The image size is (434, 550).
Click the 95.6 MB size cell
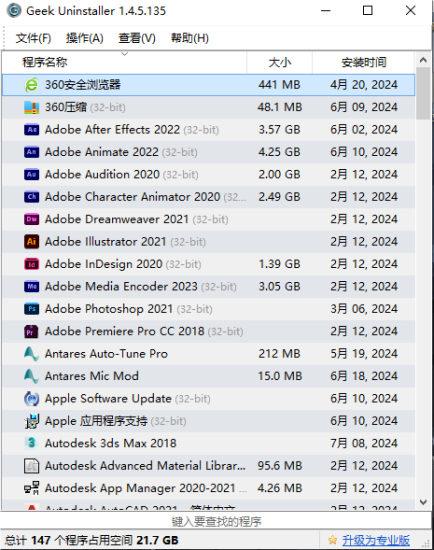click(280, 466)
